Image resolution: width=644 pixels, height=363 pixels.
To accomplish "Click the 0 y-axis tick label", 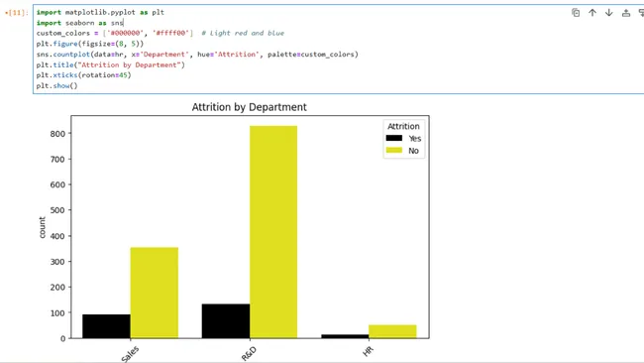I will pos(62,338).
